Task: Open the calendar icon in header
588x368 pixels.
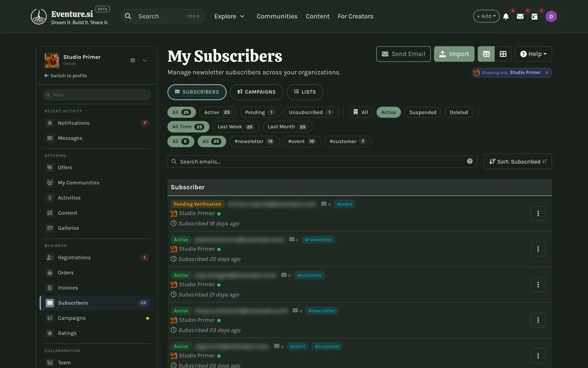Action: (534, 16)
